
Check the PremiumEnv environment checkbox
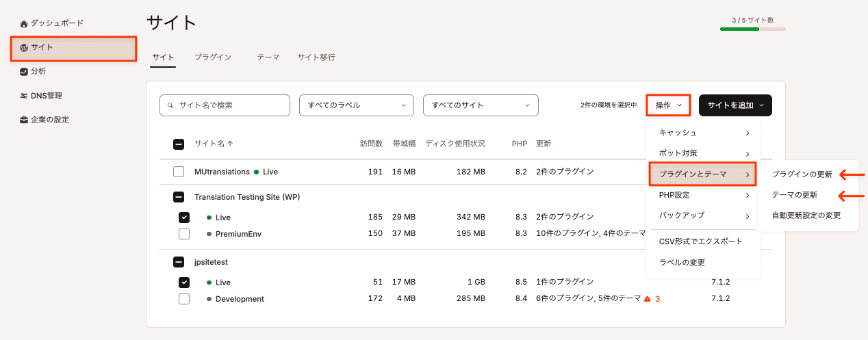[x=184, y=234]
